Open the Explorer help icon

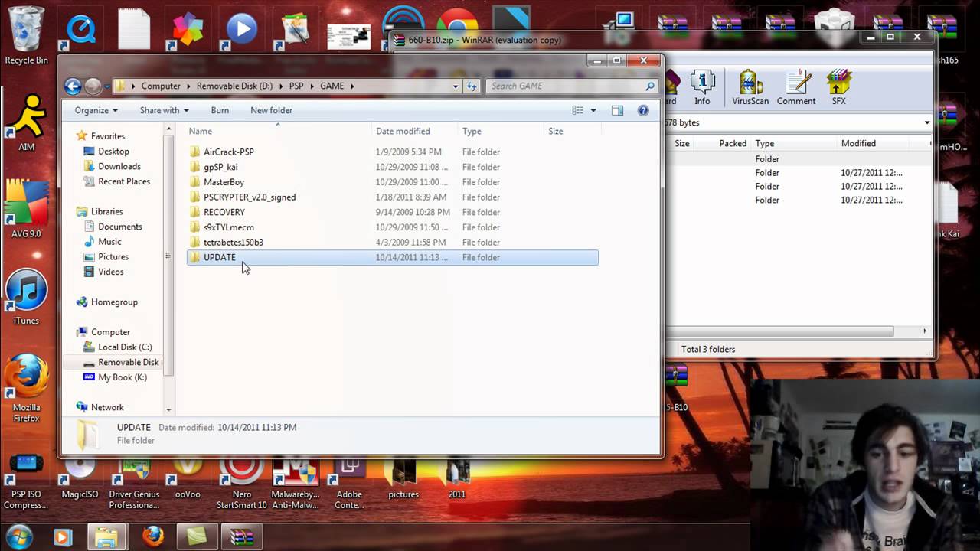(x=643, y=110)
